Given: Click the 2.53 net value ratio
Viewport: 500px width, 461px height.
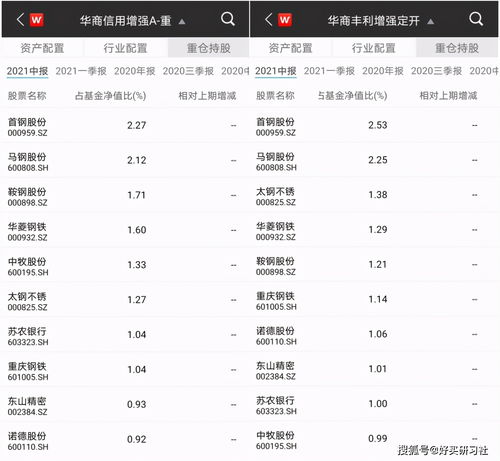Looking at the screenshot, I should coord(378,125).
